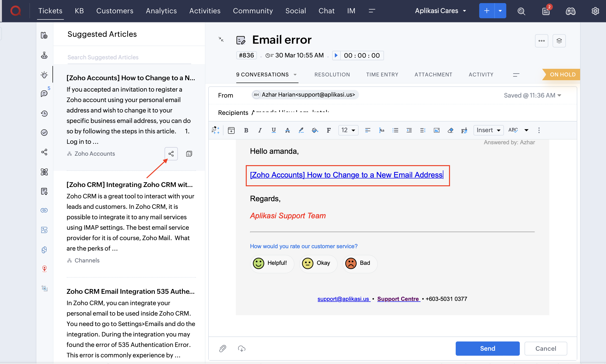
Task: Copy the Zoho Accounts article content
Action: (189, 154)
